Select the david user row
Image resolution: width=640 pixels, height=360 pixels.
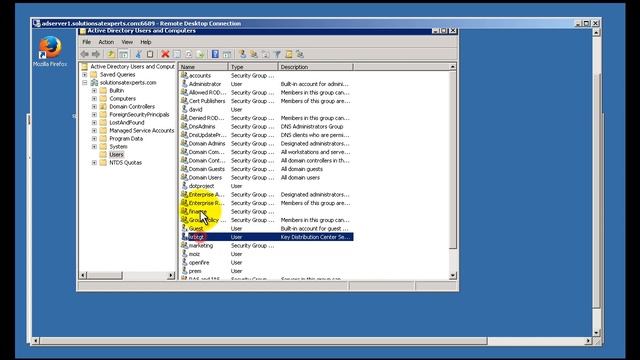pyautogui.click(x=266, y=109)
